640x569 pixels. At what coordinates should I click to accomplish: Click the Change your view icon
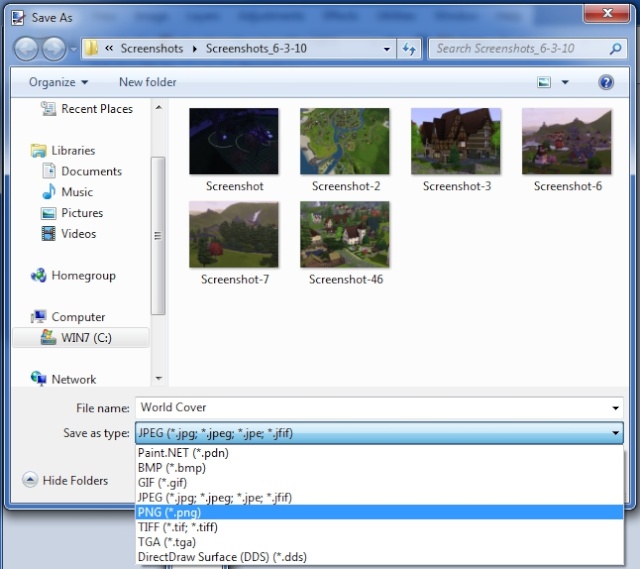pyautogui.click(x=544, y=82)
